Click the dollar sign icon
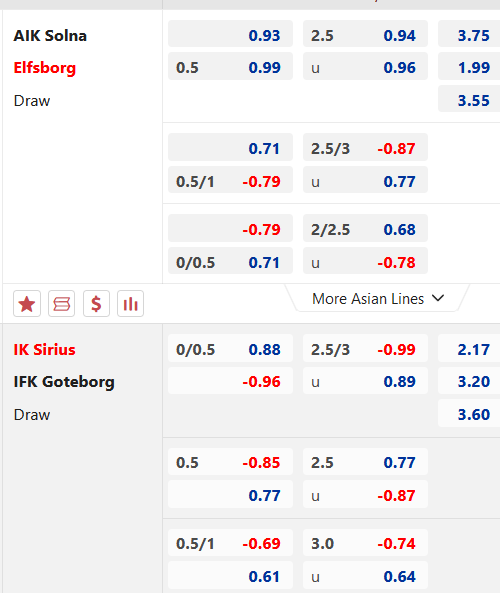The image size is (500, 593). coord(96,303)
